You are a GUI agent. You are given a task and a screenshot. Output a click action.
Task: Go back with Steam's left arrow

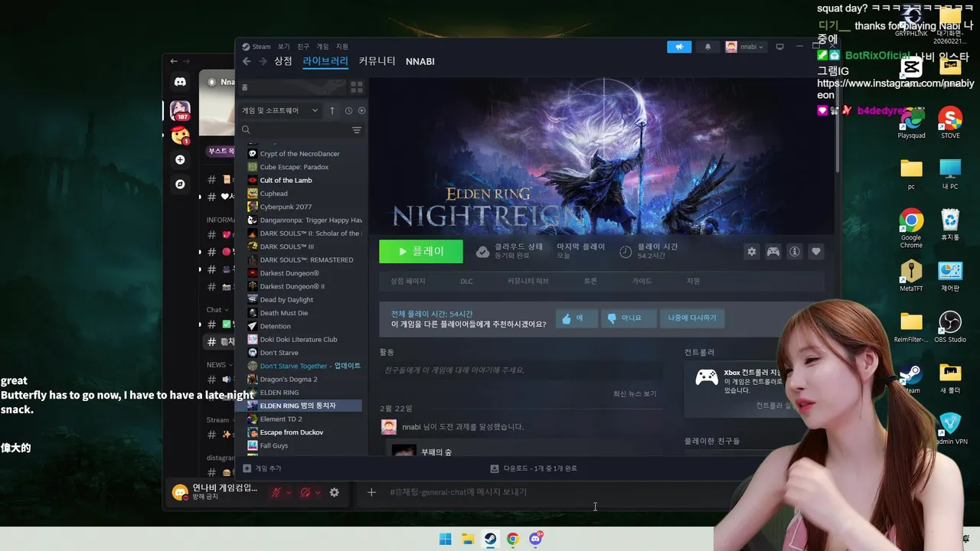247,61
